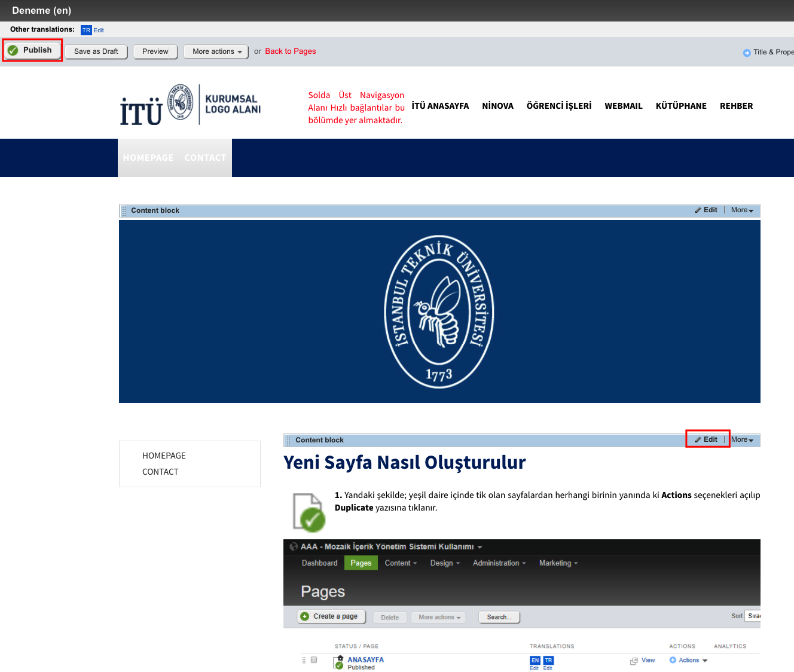Open CONTACT in the left sidebar menu
794x672 pixels.
point(160,472)
